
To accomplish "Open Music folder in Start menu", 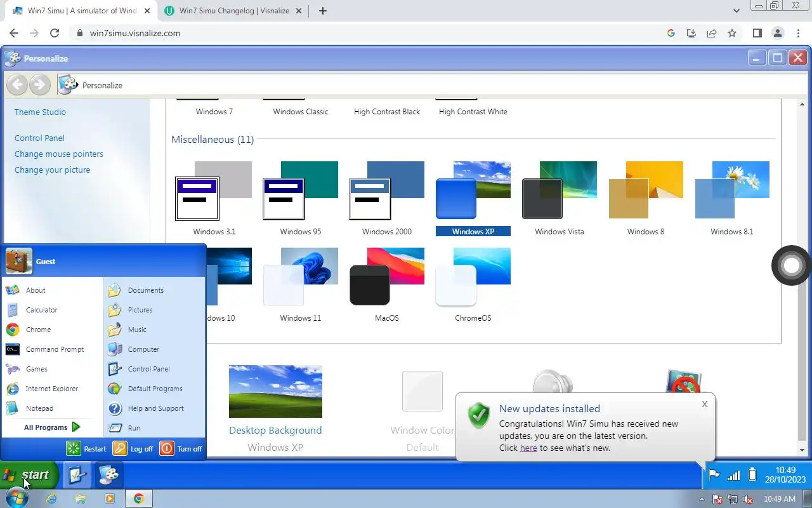I will [154, 330].
